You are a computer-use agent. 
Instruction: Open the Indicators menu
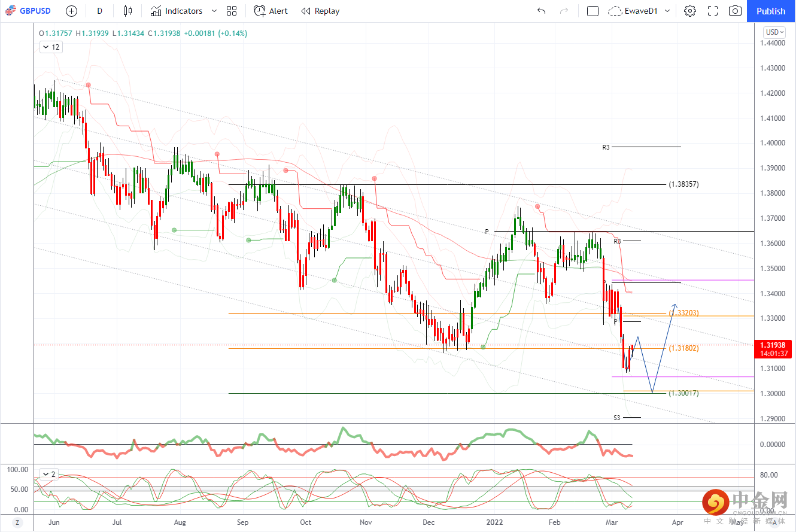coord(177,11)
